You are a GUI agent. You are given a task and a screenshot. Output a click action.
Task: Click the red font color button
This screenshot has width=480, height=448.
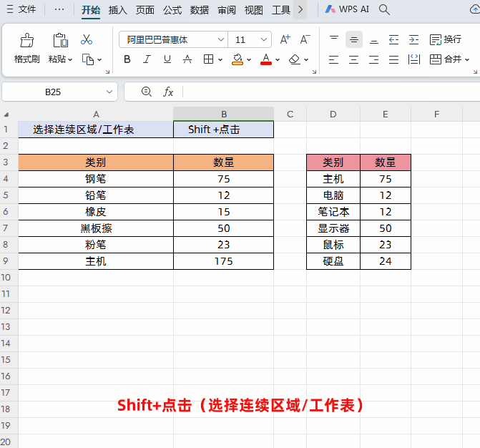(x=266, y=59)
